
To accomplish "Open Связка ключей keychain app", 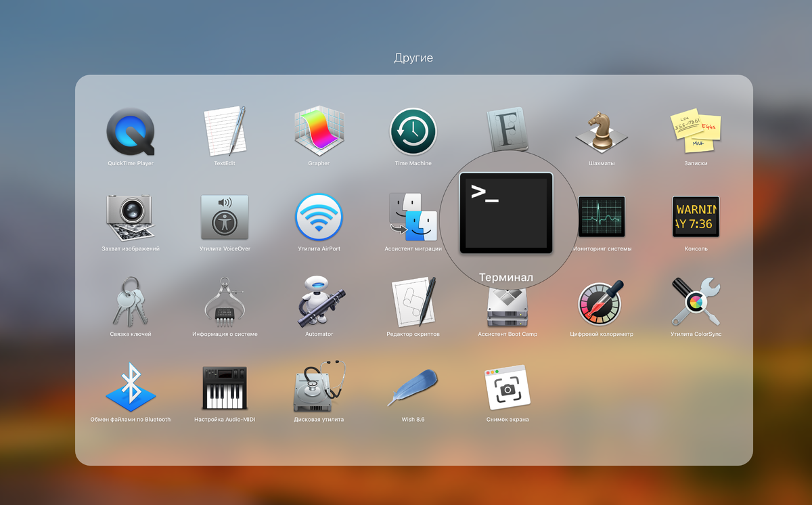I will [131, 301].
